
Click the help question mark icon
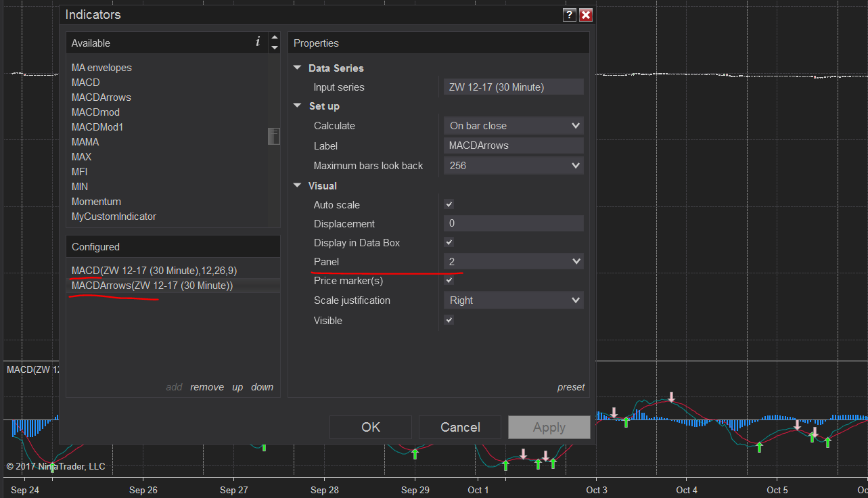pyautogui.click(x=570, y=15)
